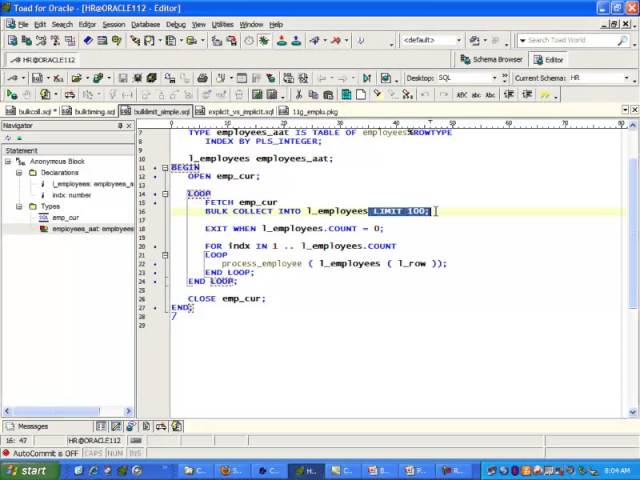Collapse the BEGIN block fold marker
This screenshot has width=640, height=480.
tap(165, 168)
